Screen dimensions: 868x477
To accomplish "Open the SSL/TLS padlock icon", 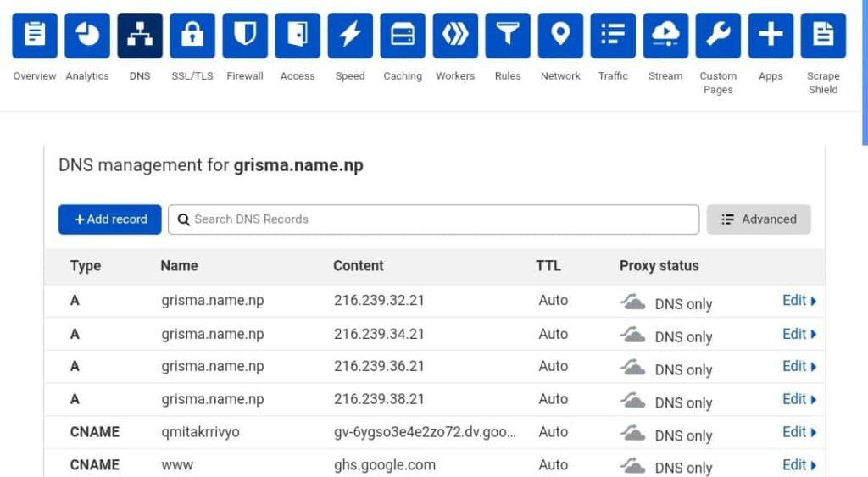I will click(192, 36).
